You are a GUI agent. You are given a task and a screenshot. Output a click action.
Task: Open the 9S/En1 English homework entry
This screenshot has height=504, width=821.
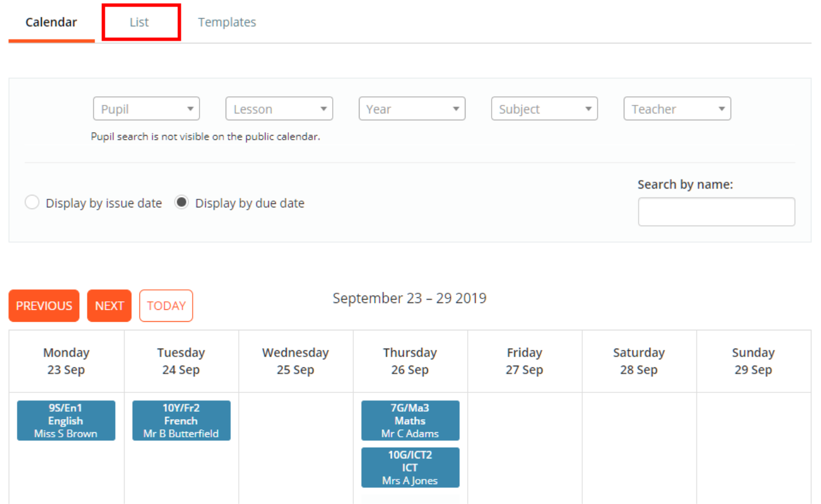(66, 420)
